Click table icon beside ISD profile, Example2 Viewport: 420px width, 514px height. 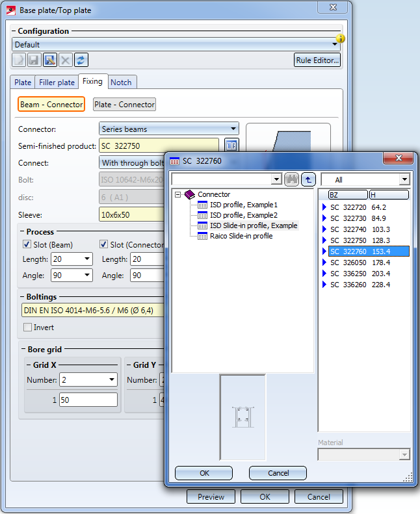203,215
